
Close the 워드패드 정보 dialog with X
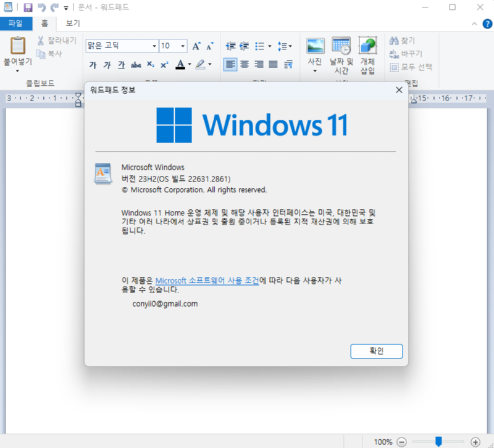[399, 90]
